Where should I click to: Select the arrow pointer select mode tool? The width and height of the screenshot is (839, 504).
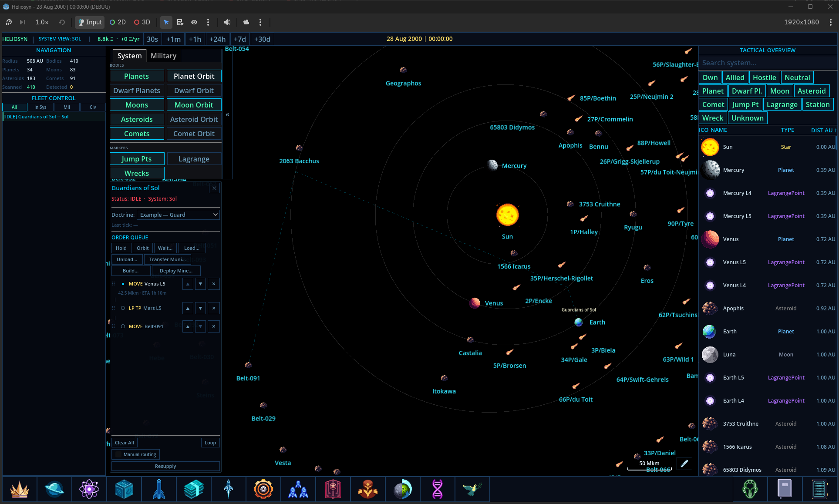[166, 22]
